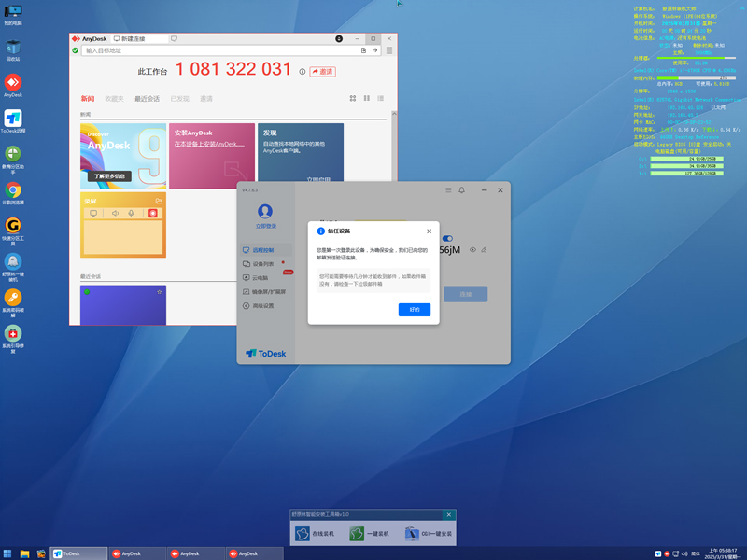747x560 pixels.
Task: Click the ToDesk taskbar button
Action: pos(79,553)
